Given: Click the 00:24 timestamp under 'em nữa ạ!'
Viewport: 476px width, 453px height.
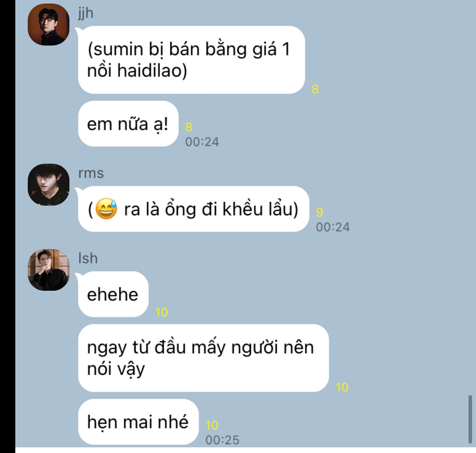Looking at the screenshot, I should 202,142.
